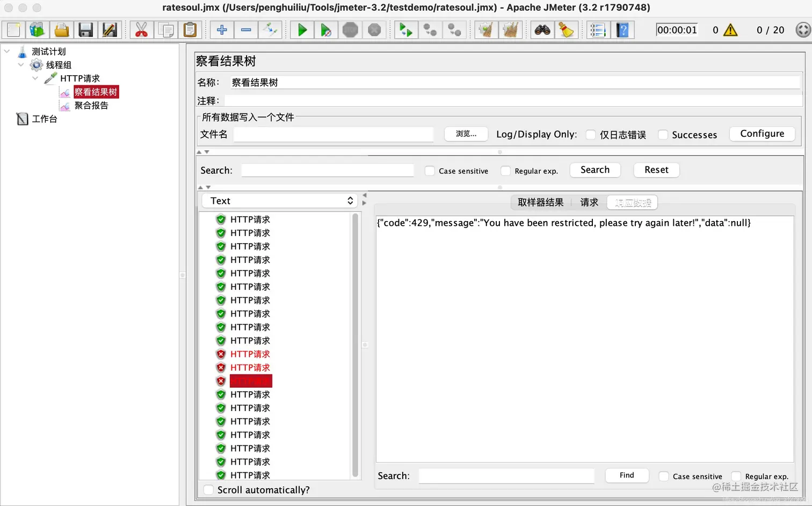Collapse the HTTP请求 node arrow in test plan
The image size is (812, 506).
click(x=35, y=78)
